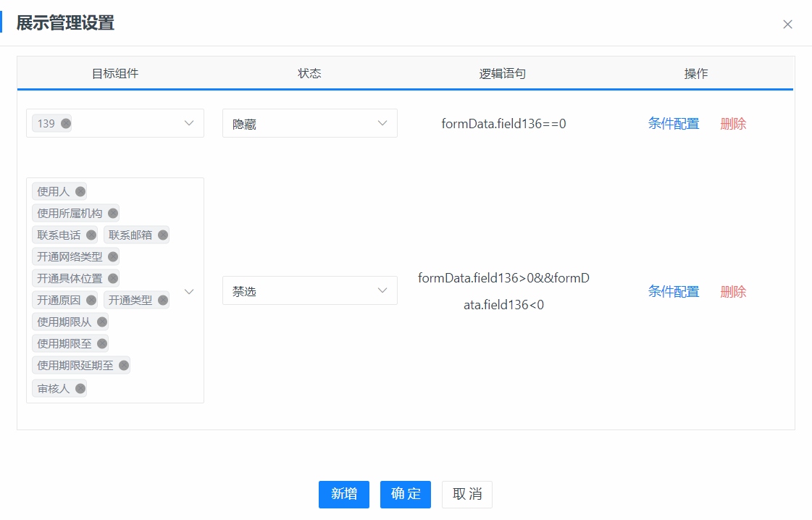This screenshot has height=520, width=812.
Task: Click the 目标组件 column header
Action: (x=115, y=74)
